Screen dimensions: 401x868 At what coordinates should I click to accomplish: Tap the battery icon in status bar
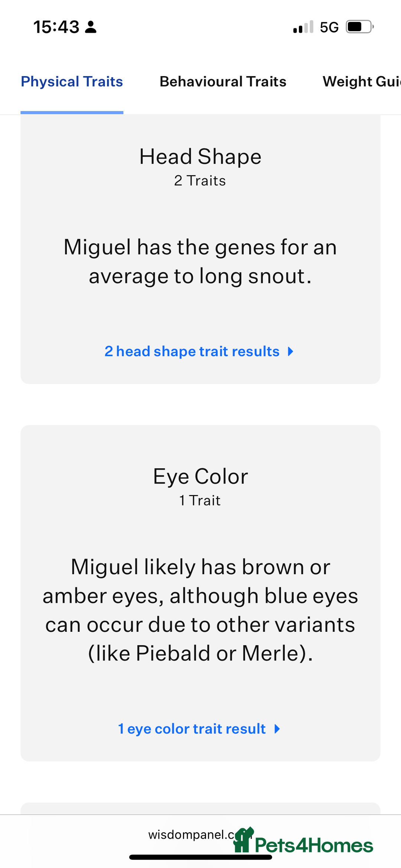click(x=360, y=27)
